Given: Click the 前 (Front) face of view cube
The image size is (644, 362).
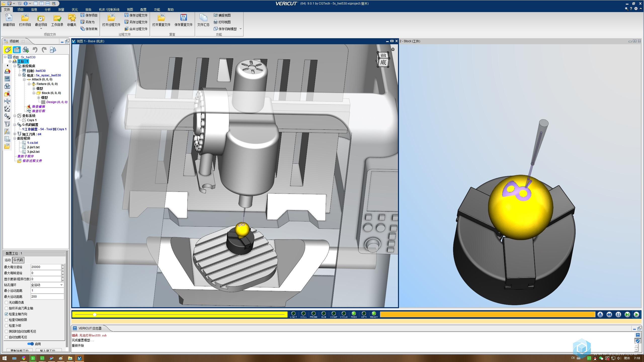Looking at the screenshot, I should 383,55.
